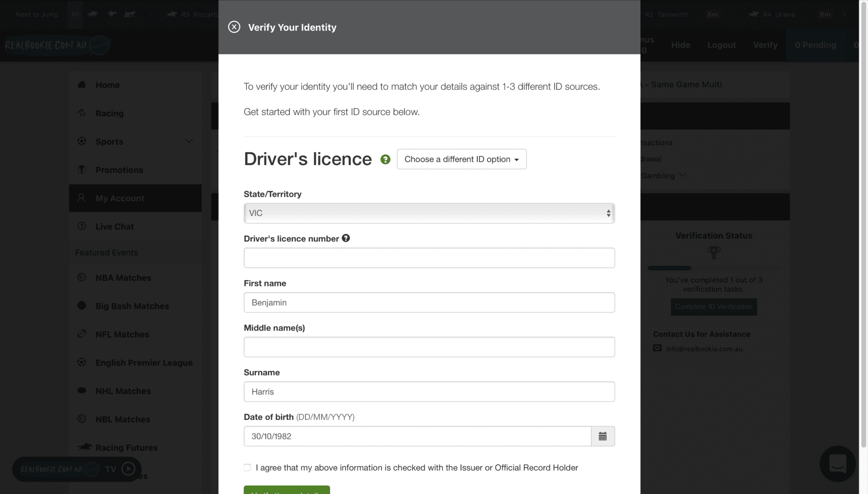Open 0 Pending bets tab
This screenshot has height=494, width=868.
click(815, 45)
